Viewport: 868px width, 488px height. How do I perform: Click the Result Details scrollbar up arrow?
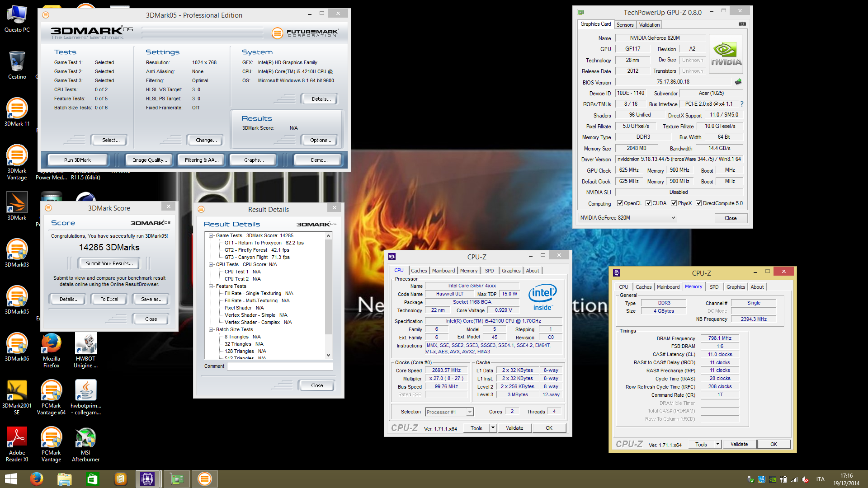pyautogui.click(x=328, y=236)
